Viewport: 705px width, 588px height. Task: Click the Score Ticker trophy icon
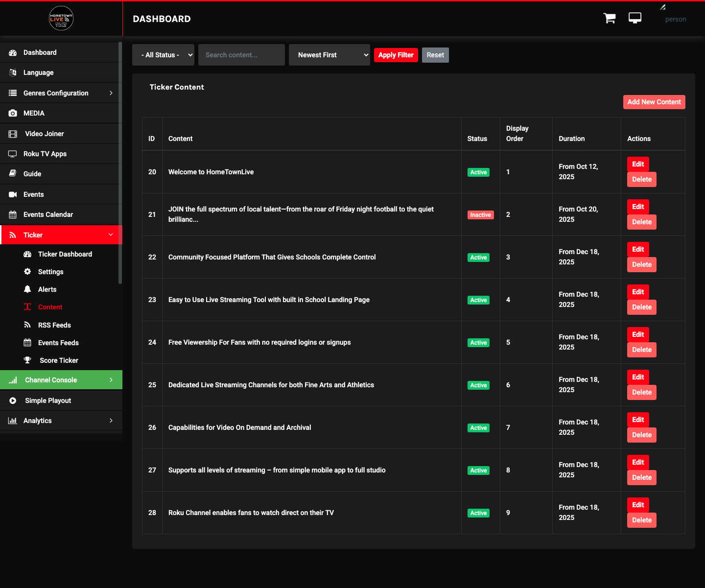coord(27,360)
